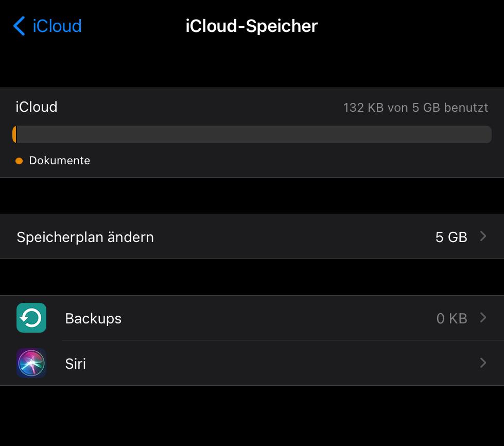Click the green Backups icon
504x446 pixels.
[31, 318]
